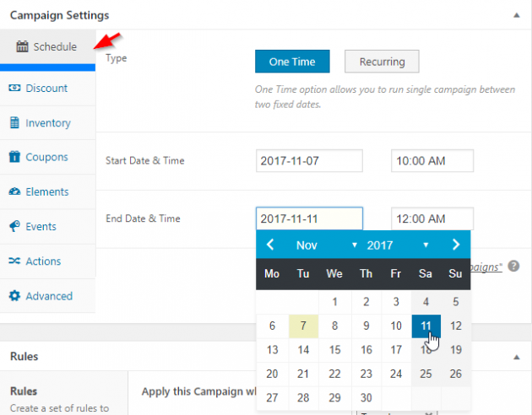
Task: Pick November 9 in the calendar
Action: coord(366,326)
